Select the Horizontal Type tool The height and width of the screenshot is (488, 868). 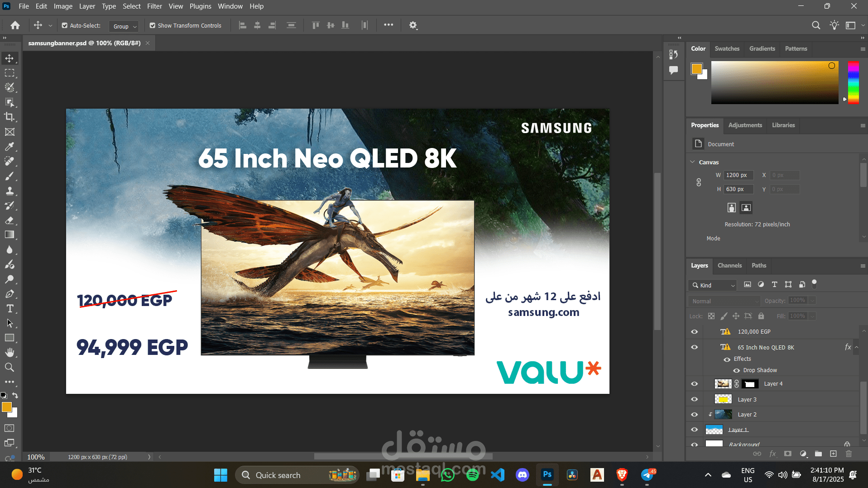(x=10, y=308)
